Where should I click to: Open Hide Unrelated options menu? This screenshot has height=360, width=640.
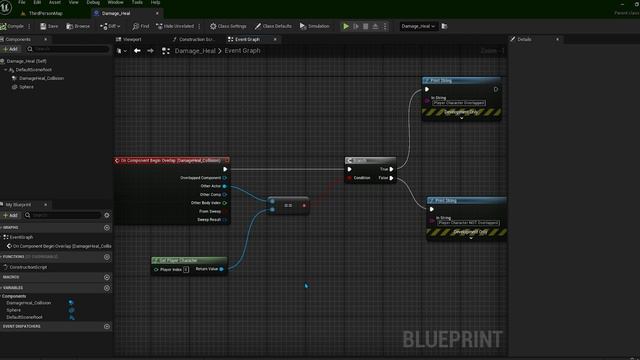click(x=199, y=26)
